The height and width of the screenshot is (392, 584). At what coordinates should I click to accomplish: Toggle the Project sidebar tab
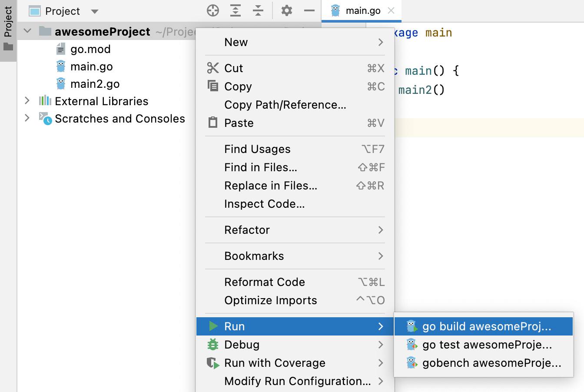pyautogui.click(x=8, y=26)
